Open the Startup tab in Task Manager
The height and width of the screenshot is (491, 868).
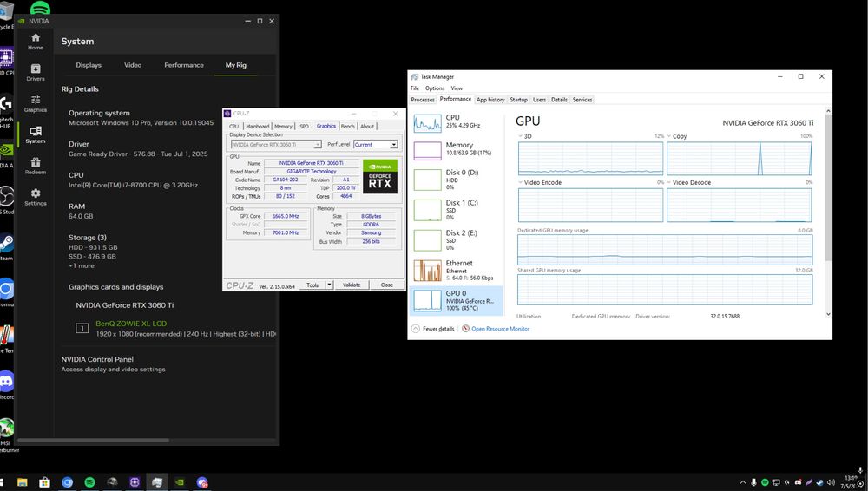(x=519, y=100)
